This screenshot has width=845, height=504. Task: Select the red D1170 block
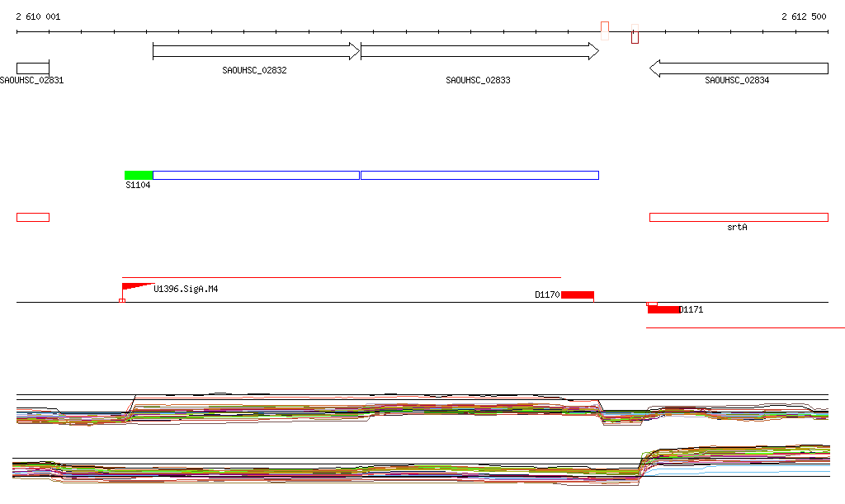tap(578, 295)
